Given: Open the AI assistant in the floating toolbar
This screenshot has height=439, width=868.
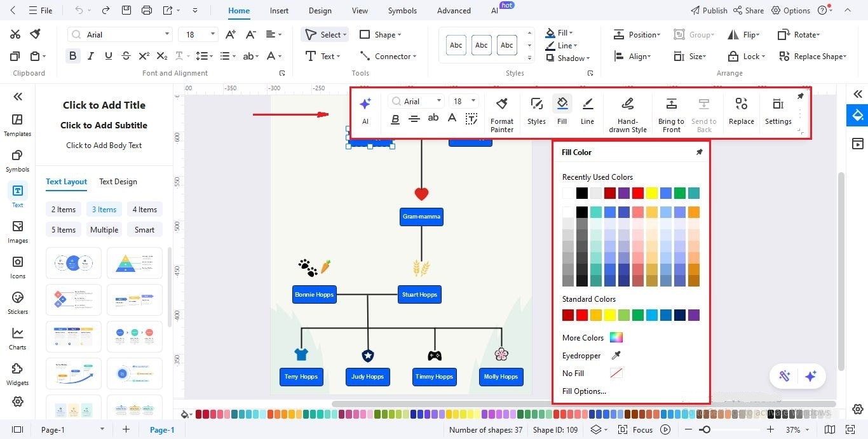Looking at the screenshot, I should tap(365, 108).
